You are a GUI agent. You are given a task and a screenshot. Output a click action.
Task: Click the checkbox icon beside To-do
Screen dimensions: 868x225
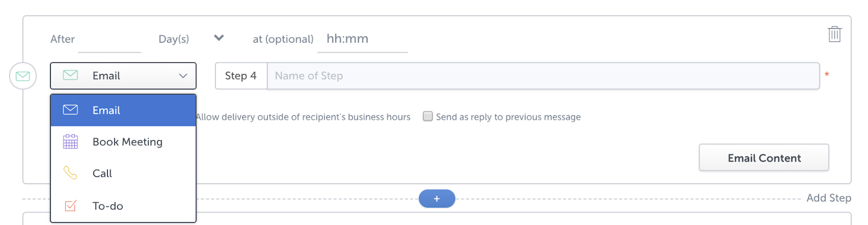click(x=71, y=205)
